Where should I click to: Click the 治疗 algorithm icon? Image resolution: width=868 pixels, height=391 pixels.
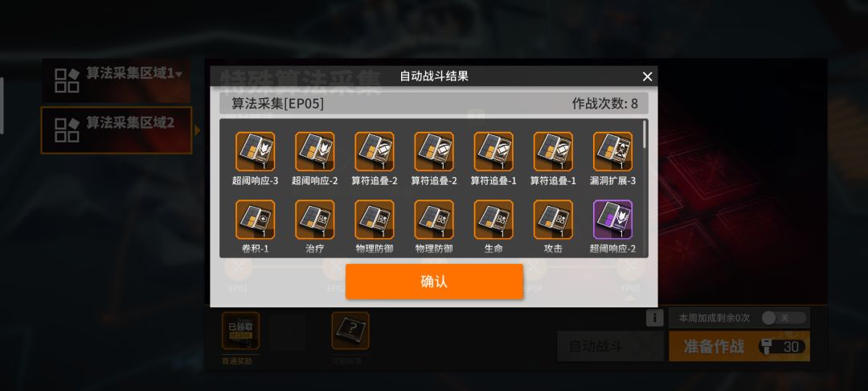coord(315,220)
